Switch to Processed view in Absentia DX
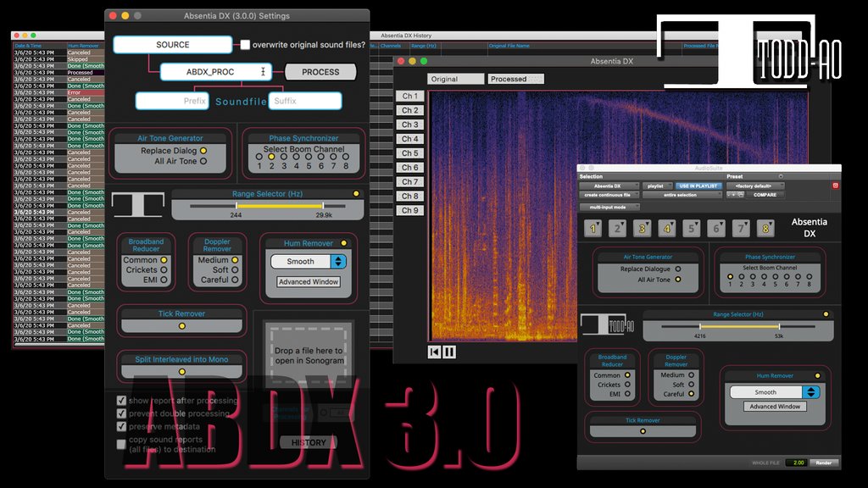The height and width of the screenshot is (488, 868). (x=516, y=79)
